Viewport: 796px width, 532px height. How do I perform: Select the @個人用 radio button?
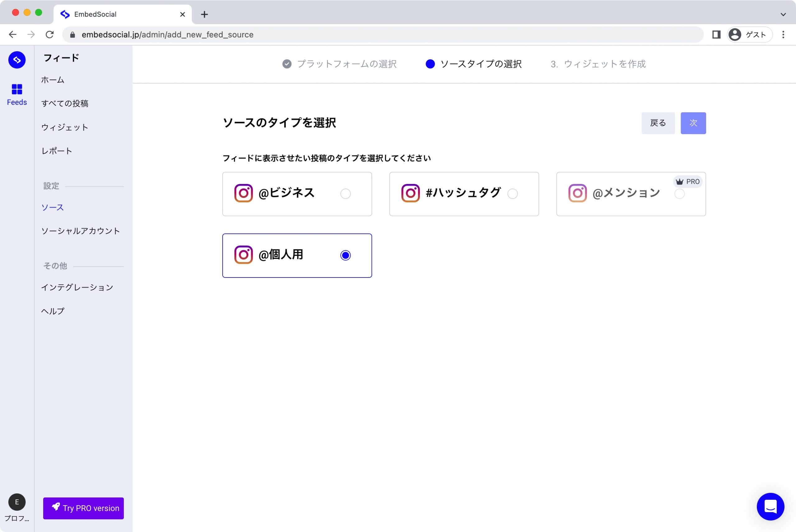tap(345, 255)
